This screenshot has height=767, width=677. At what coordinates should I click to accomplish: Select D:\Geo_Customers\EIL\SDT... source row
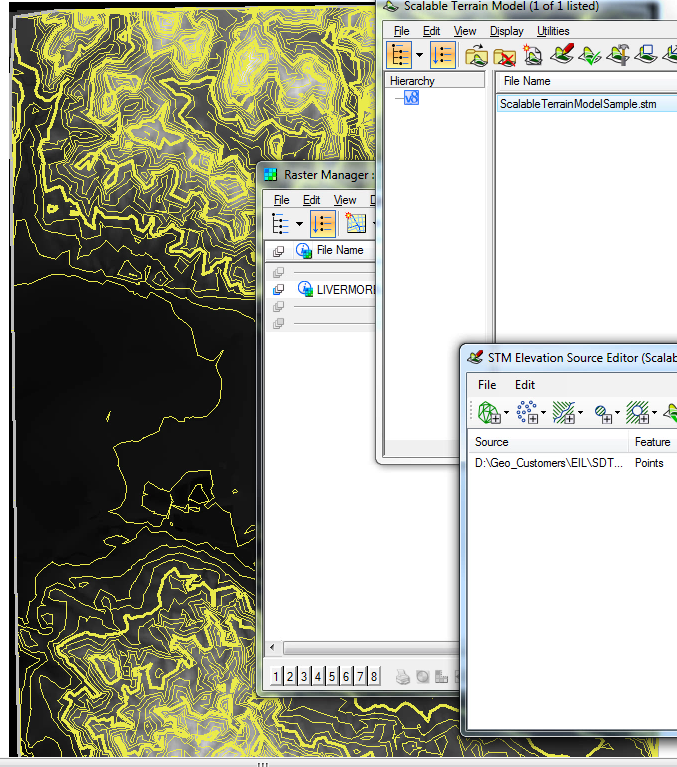[x=572, y=463]
